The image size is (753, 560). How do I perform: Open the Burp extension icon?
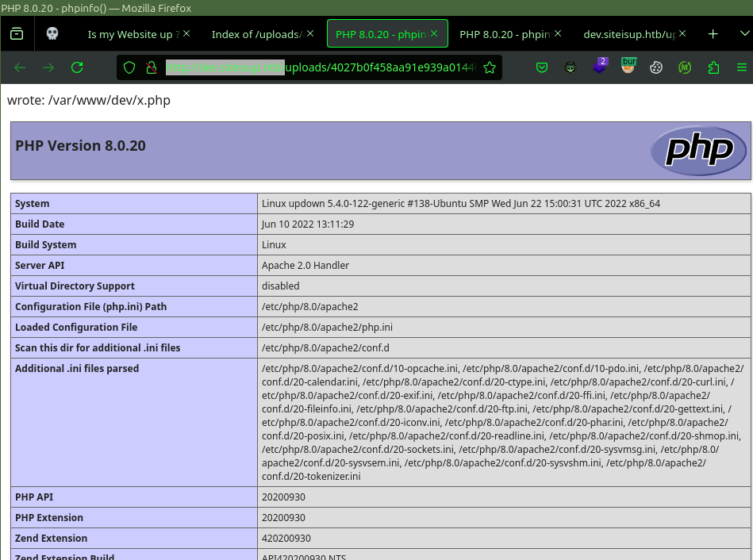[x=628, y=67]
